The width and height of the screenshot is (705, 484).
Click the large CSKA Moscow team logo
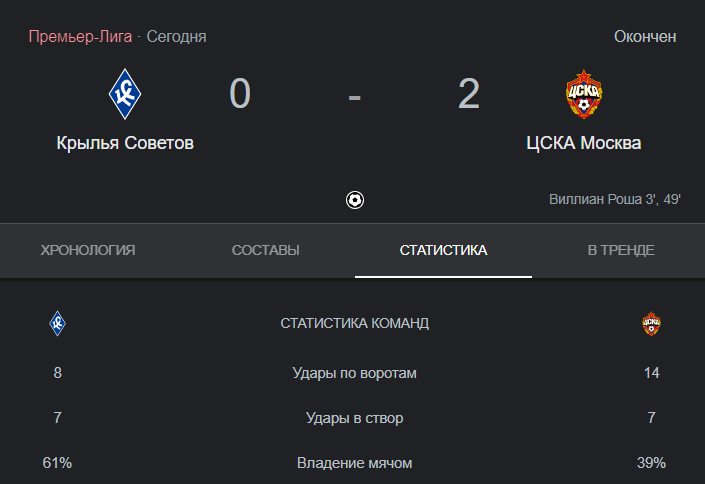[x=583, y=94]
